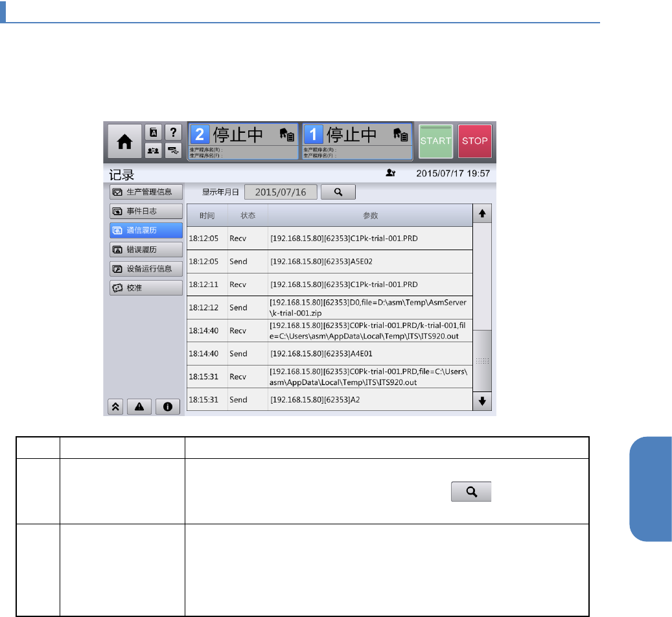Screen dimensions: 672x617
Task: Select the log row ending in A4E01
Action: tap(330, 354)
